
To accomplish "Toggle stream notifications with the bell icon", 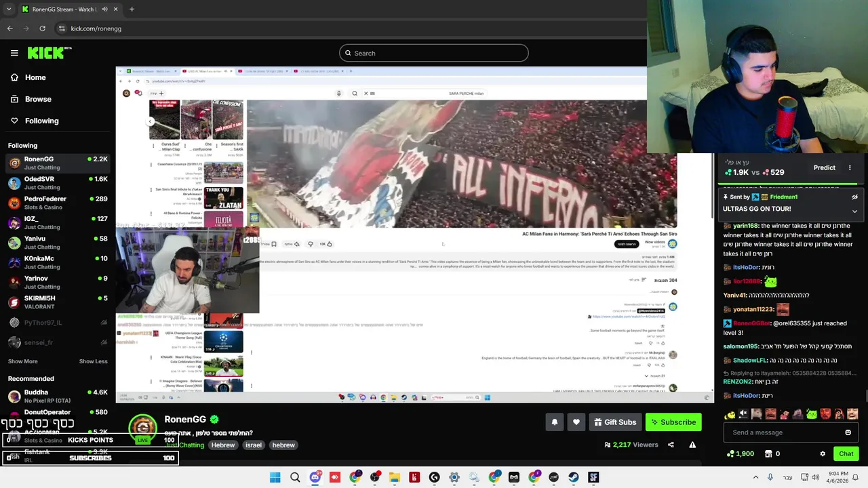I will 555,422.
